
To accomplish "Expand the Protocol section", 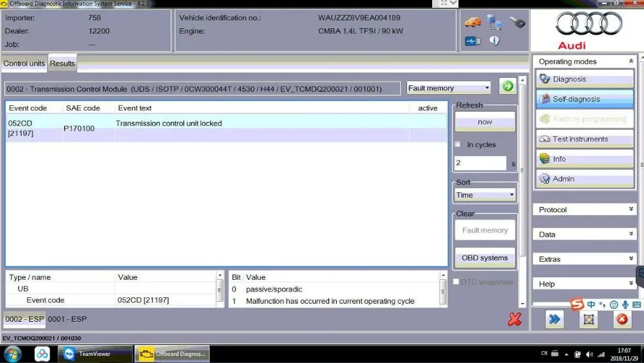I will click(x=585, y=210).
